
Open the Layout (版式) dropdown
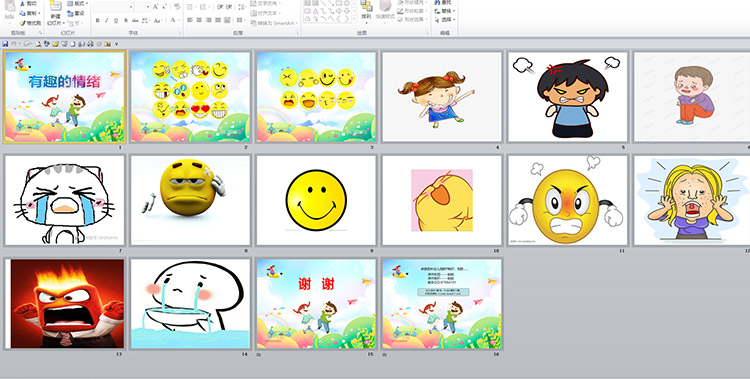pyautogui.click(x=77, y=3)
